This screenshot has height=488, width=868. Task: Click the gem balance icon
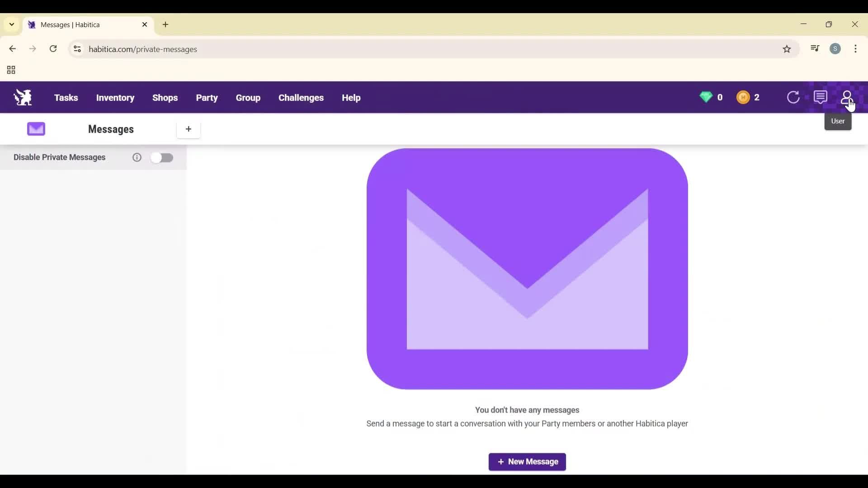click(x=707, y=97)
